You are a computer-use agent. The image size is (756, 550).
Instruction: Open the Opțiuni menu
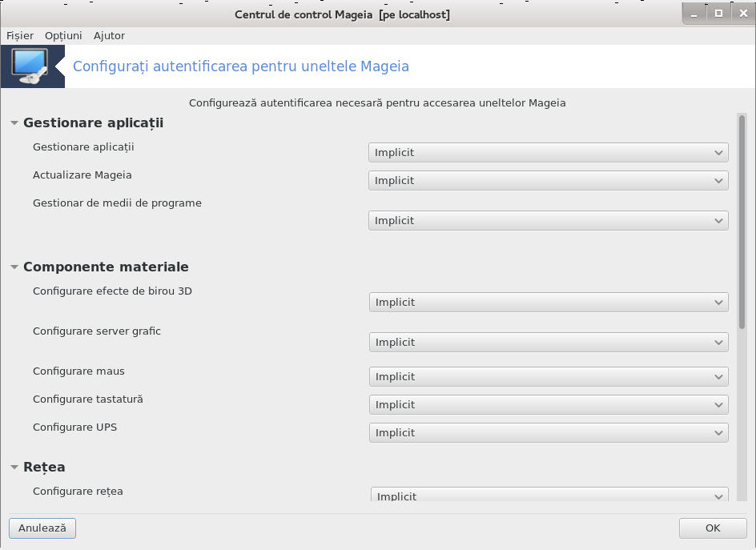[63, 36]
